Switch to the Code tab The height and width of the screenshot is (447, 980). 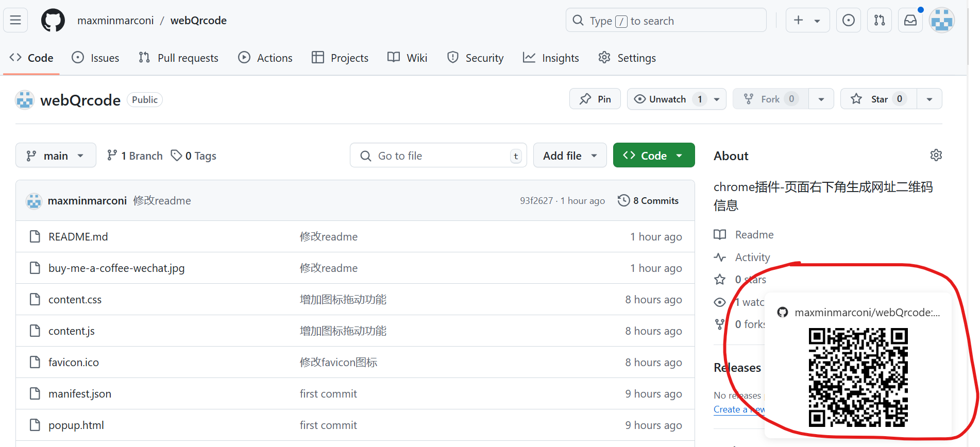(31, 58)
